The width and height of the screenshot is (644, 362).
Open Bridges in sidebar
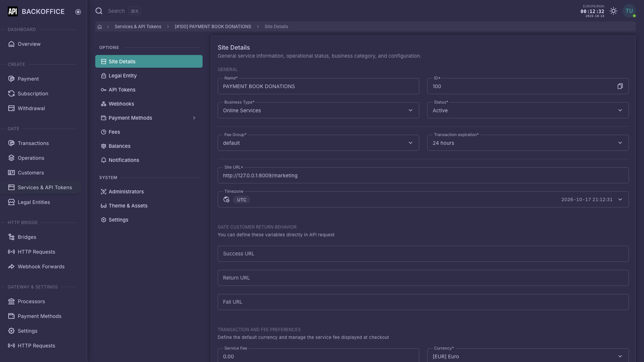41,237
